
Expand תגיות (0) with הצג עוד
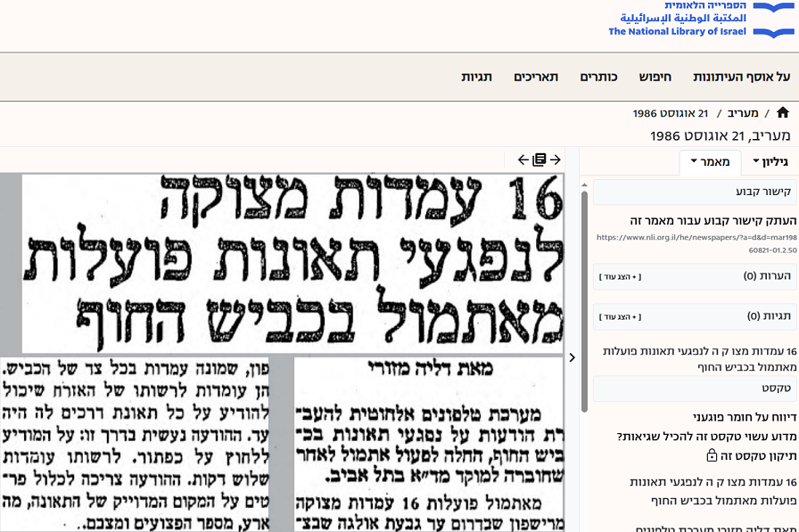[620, 317]
